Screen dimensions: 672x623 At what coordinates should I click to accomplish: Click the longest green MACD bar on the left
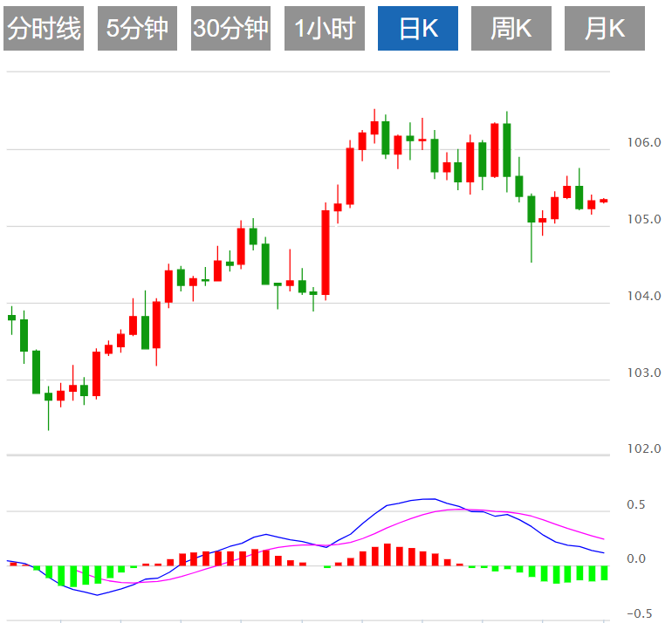point(72,576)
